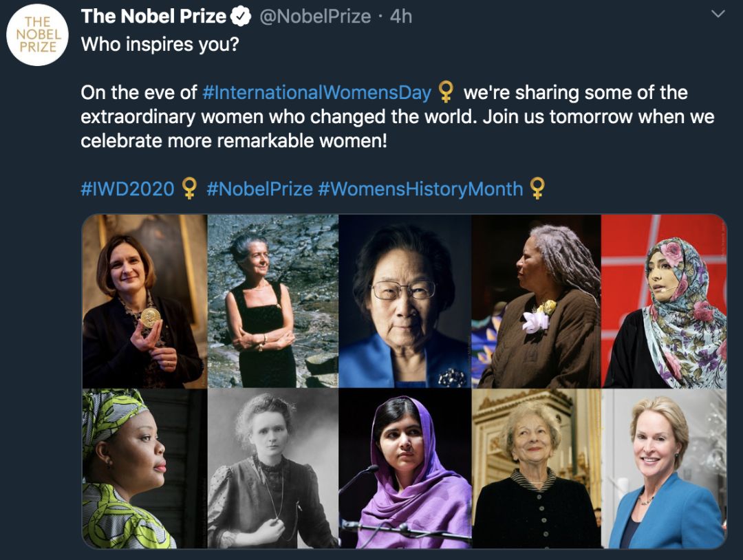View photo of woman in floral headscarf
Viewport: 743px width, 560px height.
pos(664,301)
